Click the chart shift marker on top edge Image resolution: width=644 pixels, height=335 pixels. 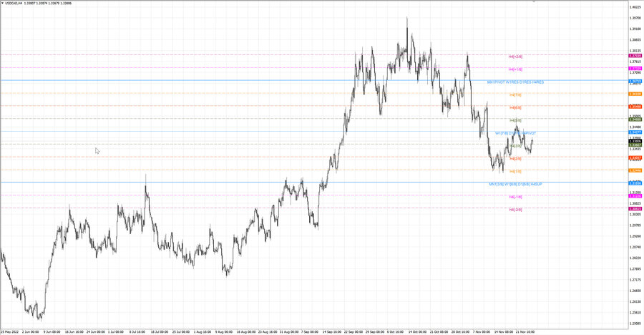534,1
